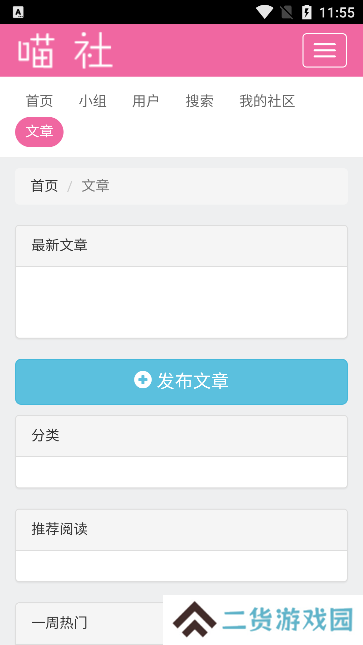Tap the 推荐阅读 panel header
Screen dimensions: 363x645
click(x=182, y=530)
